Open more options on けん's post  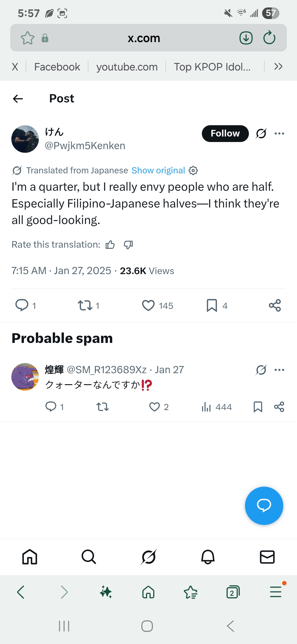[x=279, y=133]
